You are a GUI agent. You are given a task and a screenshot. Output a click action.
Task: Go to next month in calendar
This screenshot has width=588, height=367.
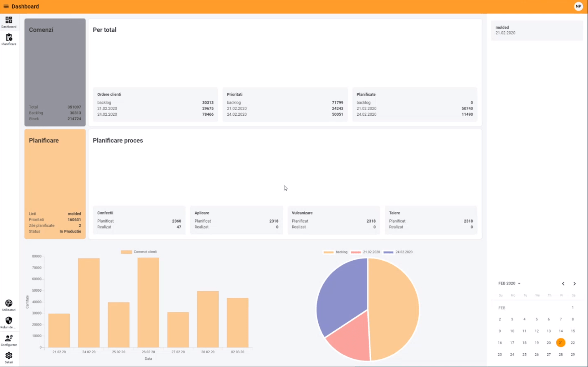[x=574, y=284]
